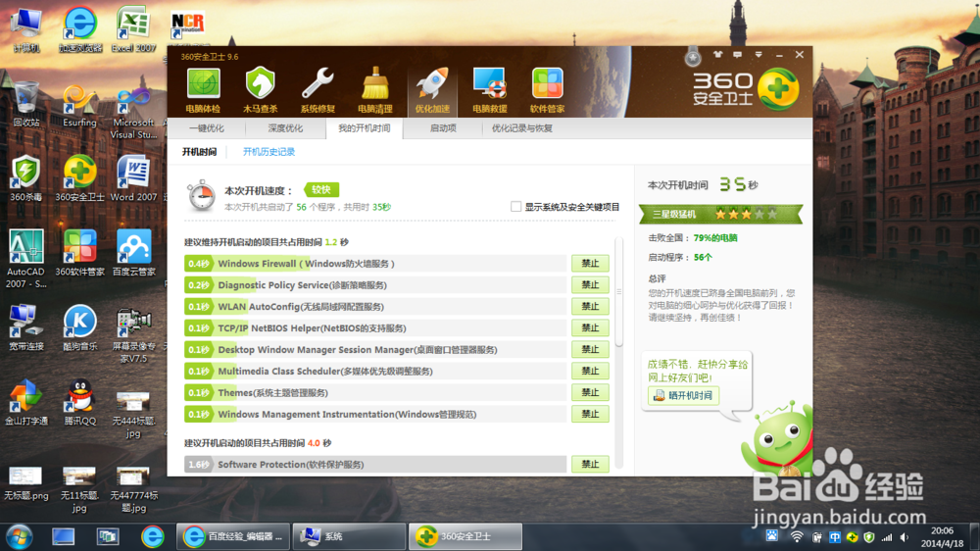
Task: Click taskbar clock showing 20:06
Action: pyautogui.click(x=943, y=537)
